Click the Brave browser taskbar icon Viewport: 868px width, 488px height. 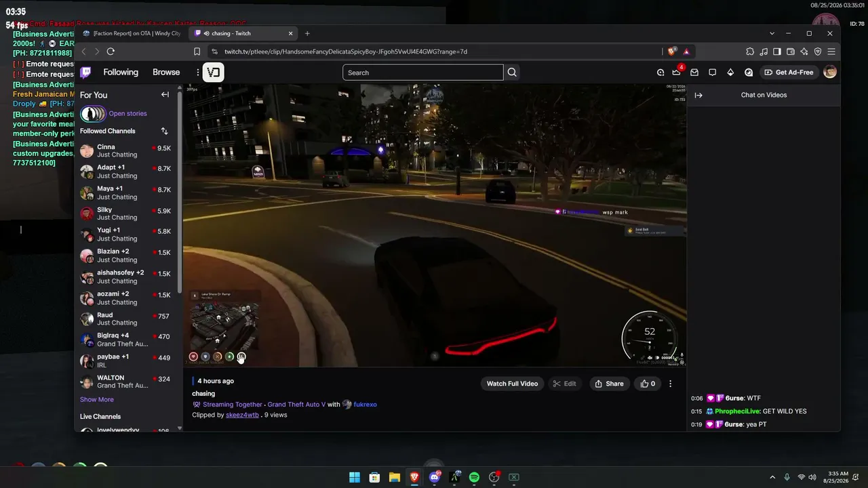click(x=414, y=477)
